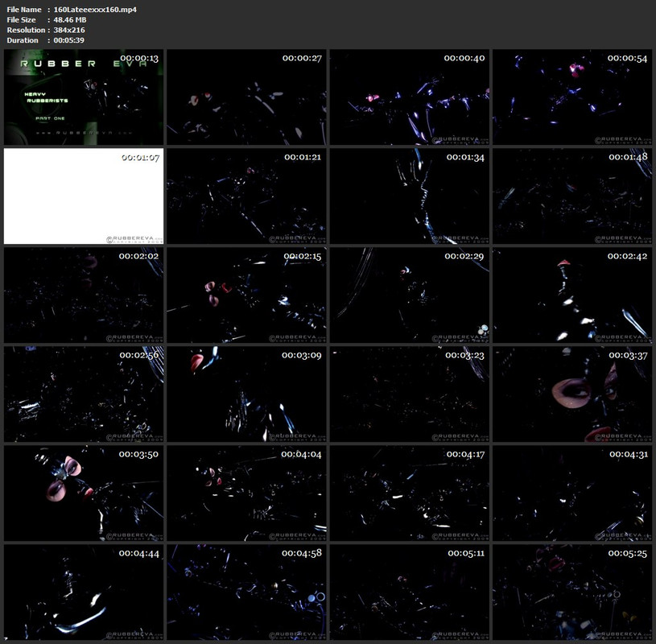Viewport: 656px width, 644px height.
Task: Select the thumbnail stamped 00:01:21
Action: [x=246, y=196]
